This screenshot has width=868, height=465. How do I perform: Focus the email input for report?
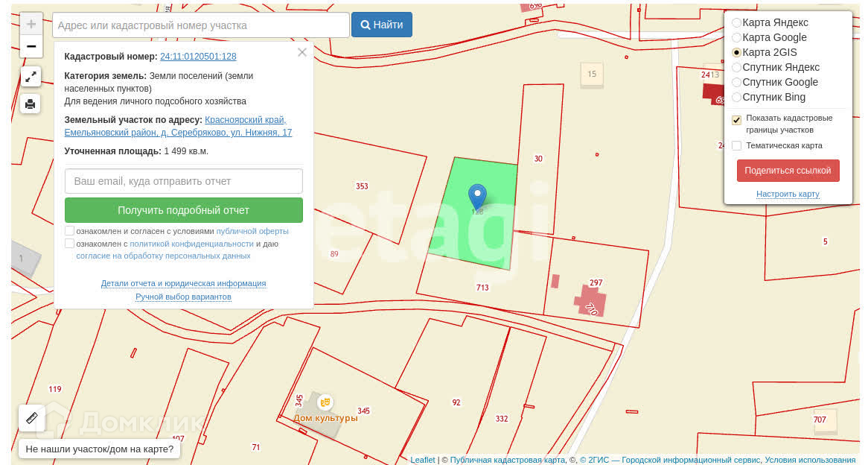[x=184, y=181]
